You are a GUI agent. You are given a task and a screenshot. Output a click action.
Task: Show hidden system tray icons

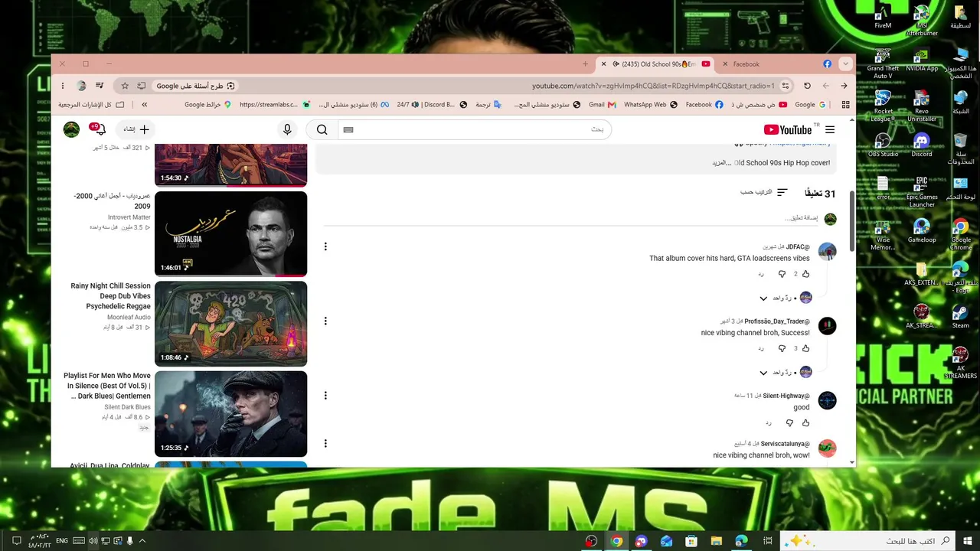point(142,541)
